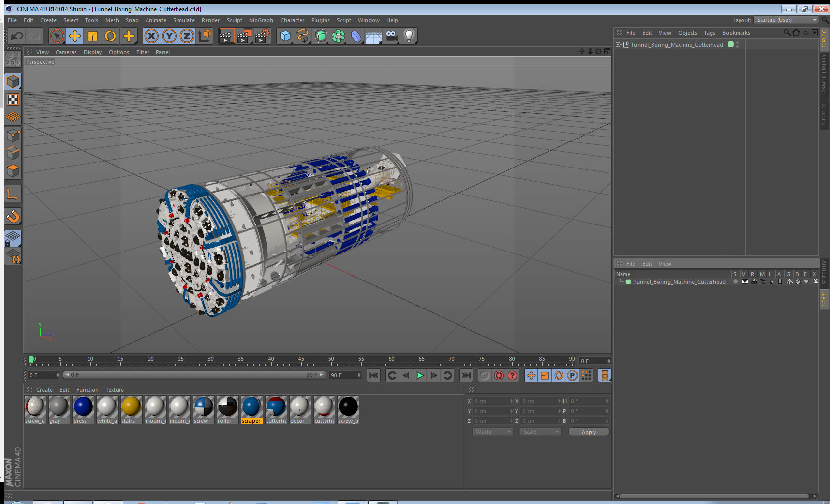Click the Apply button
The width and height of the screenshot is (830, 504).
coord(589,432)
